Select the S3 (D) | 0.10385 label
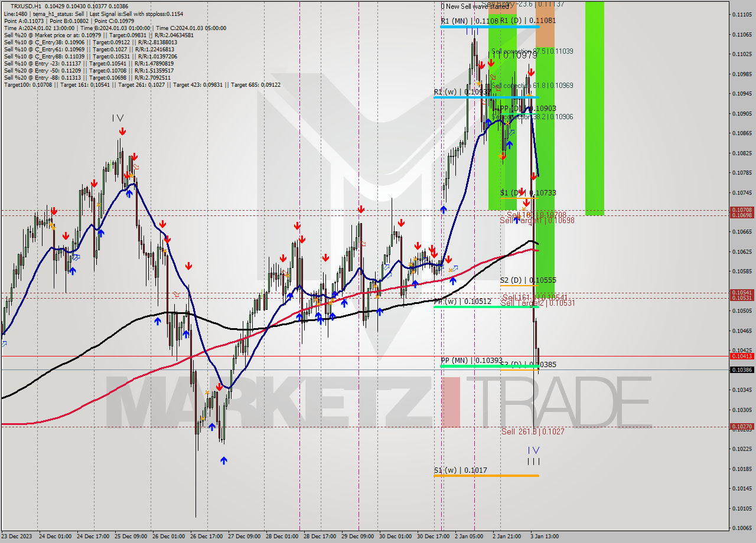 (528, 365)
